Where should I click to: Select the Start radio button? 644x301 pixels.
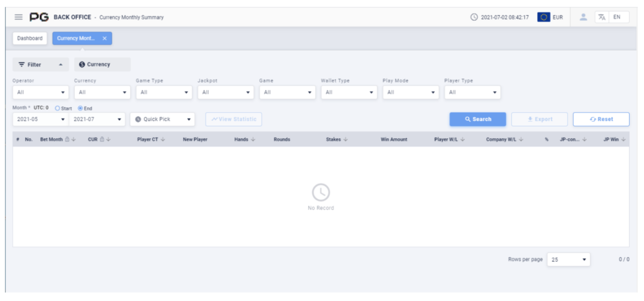[x=58, y=108]
